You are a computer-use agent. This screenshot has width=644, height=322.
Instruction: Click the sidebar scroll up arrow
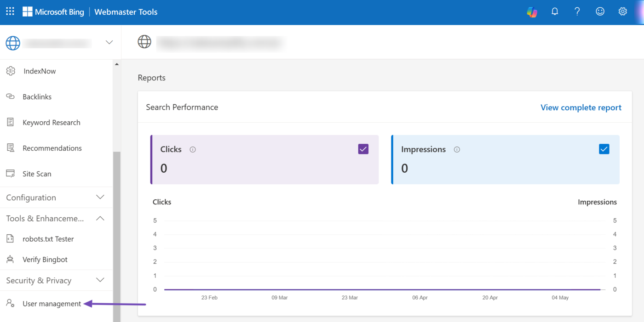tap(117, 64)
